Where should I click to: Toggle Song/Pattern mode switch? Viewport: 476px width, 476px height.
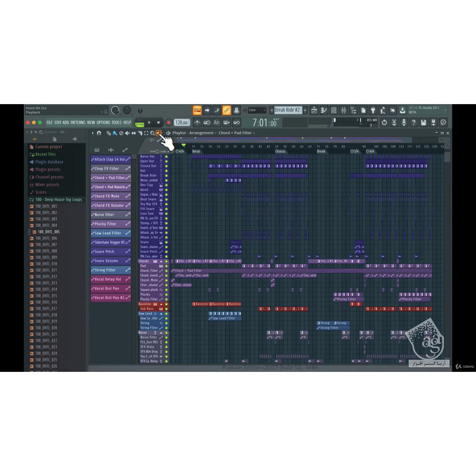(140, 123)
